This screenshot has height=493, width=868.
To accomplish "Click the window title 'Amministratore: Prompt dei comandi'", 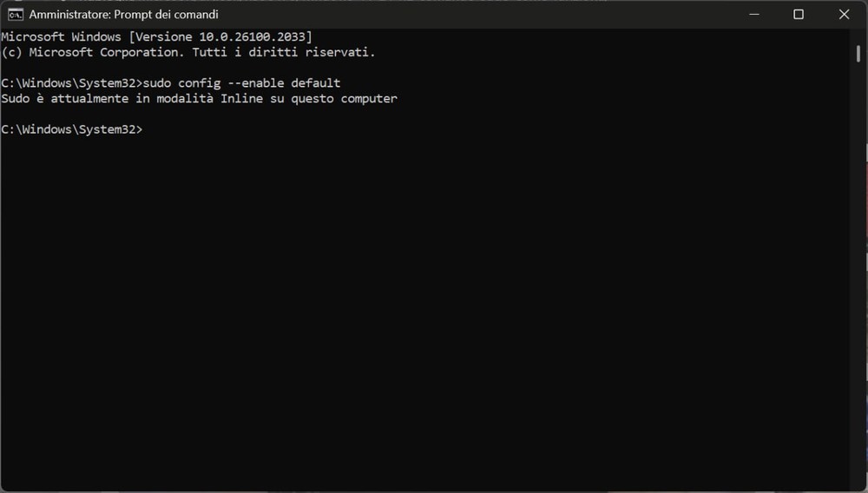I will 124,15.
